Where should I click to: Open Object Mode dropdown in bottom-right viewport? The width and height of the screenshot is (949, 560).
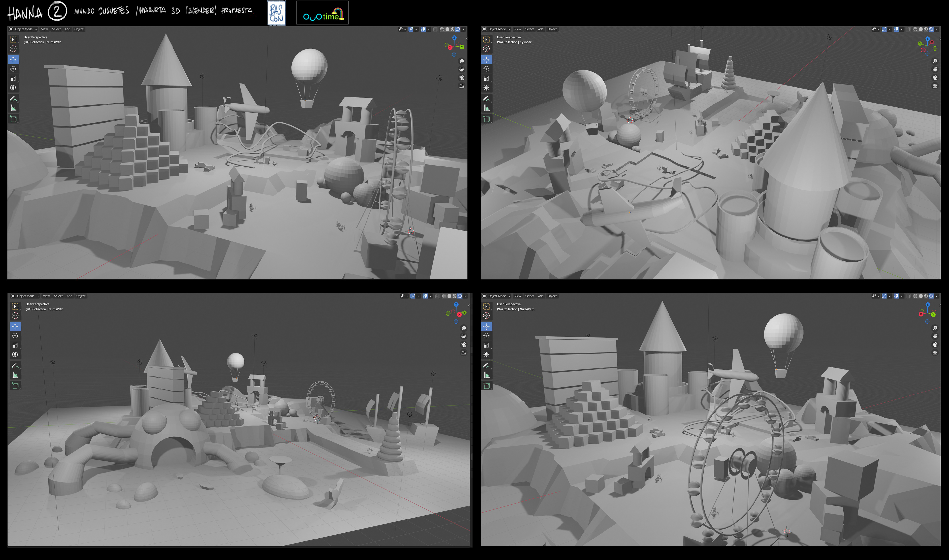[x=497, y=296]
